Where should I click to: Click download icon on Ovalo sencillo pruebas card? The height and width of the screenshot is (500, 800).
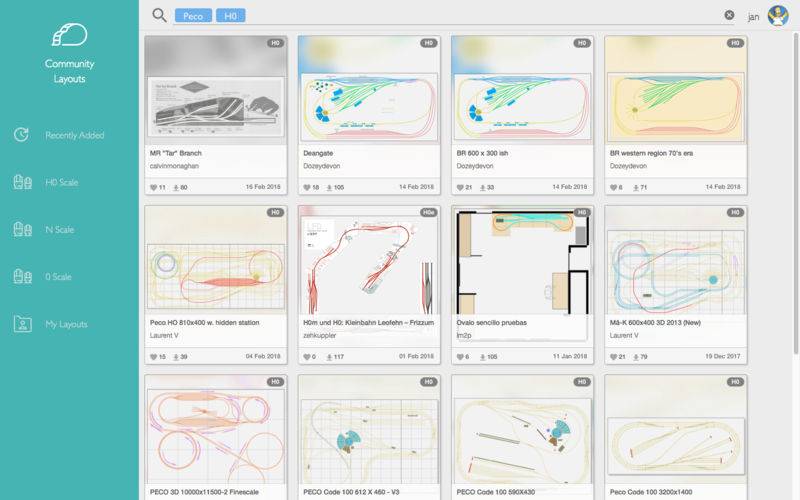point(483,357)
